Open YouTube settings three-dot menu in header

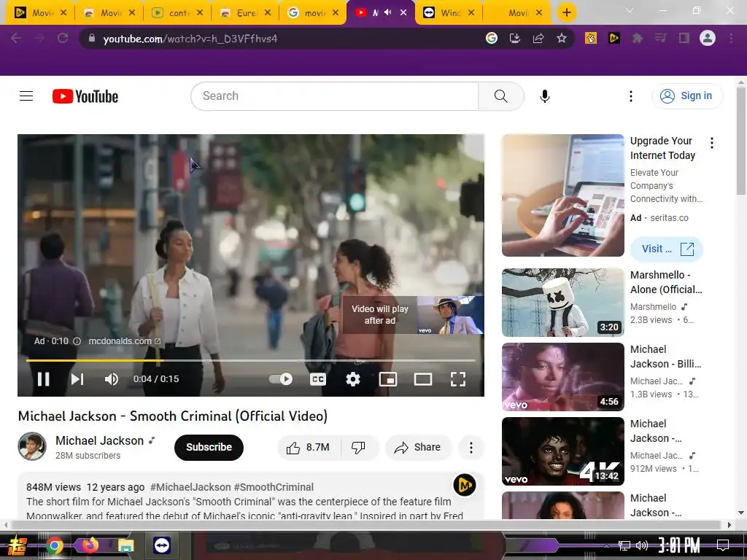point(631,96)
